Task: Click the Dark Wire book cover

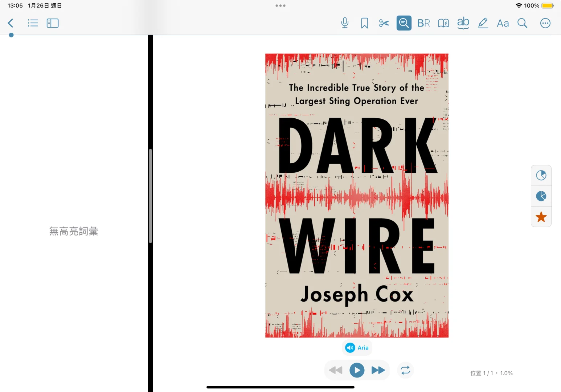Action: coord(357,196)
